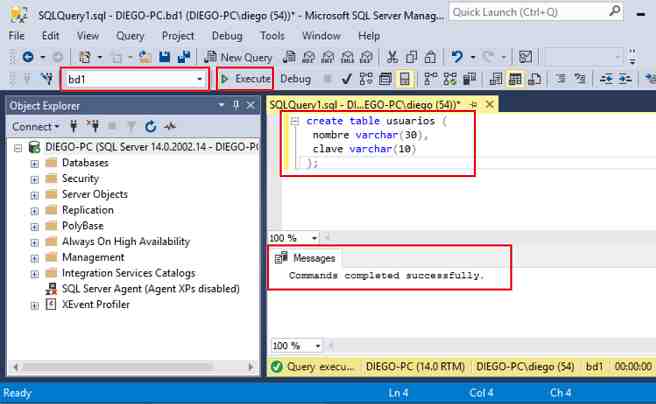This screenshot has width=656, height=404.
Task: Click Connect Object Explorer plug icon
Action: tap(74, 126)
